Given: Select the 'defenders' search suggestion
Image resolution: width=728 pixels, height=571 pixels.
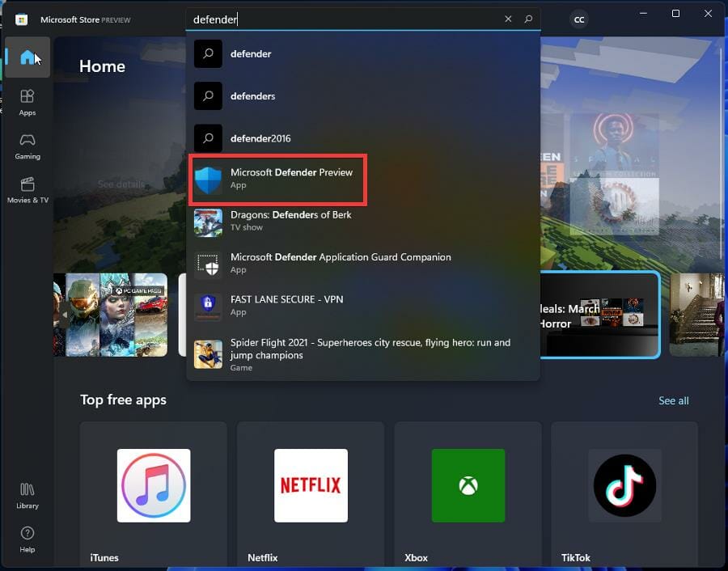Looking at the screenshot, I should [363, 96].
